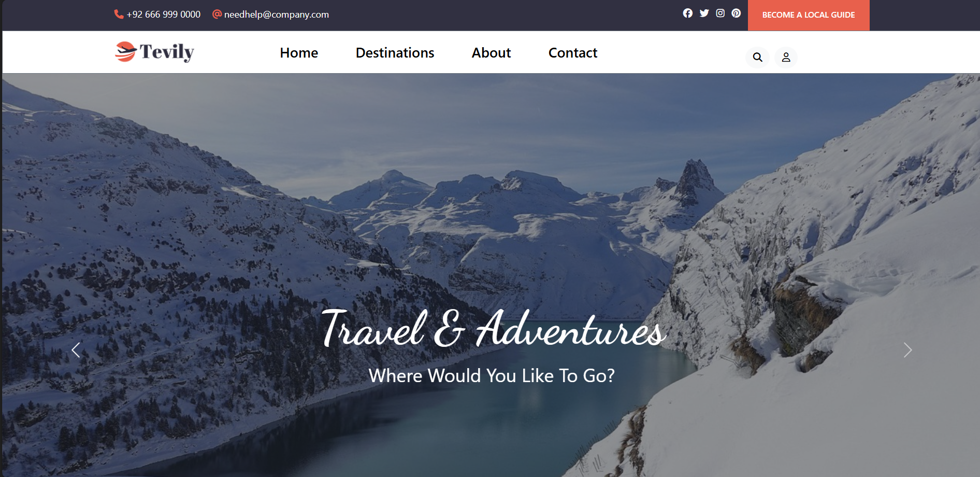Open the Instagram social icon
Screen dimensions: 980x477
click(720, 13)
